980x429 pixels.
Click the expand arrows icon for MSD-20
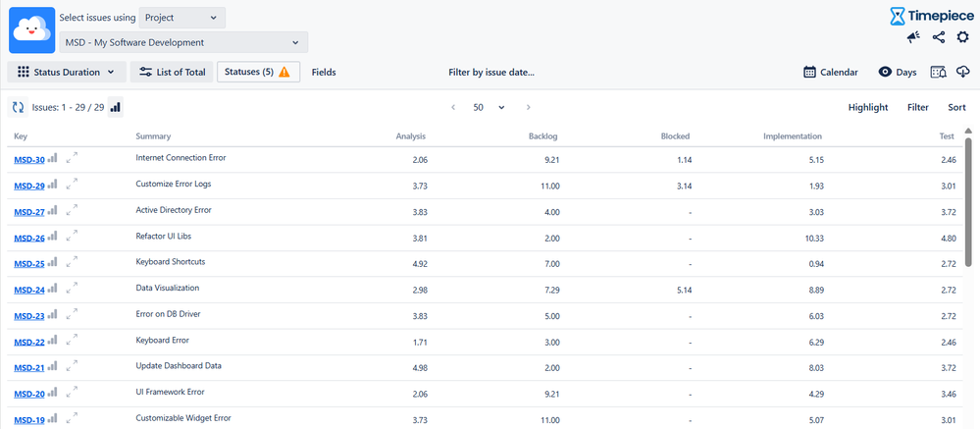72,393
